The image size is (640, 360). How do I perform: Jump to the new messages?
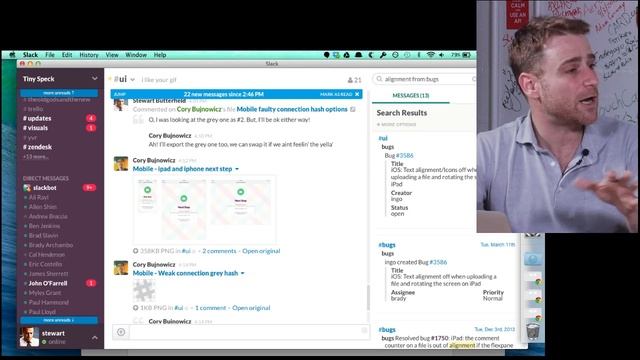[x=120, y=94]
